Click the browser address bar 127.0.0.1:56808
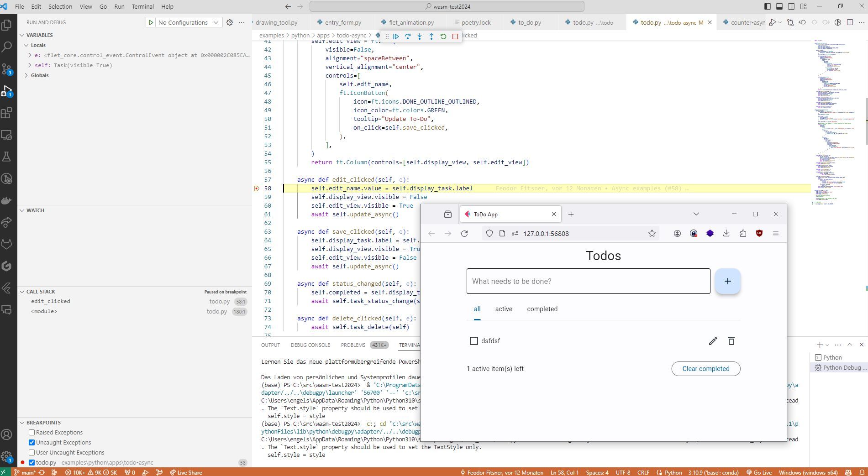 pos(572,233)
